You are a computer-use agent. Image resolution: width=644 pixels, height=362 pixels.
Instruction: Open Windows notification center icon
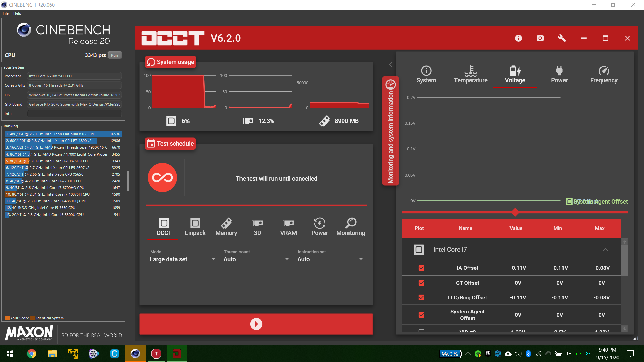[630, 354]
